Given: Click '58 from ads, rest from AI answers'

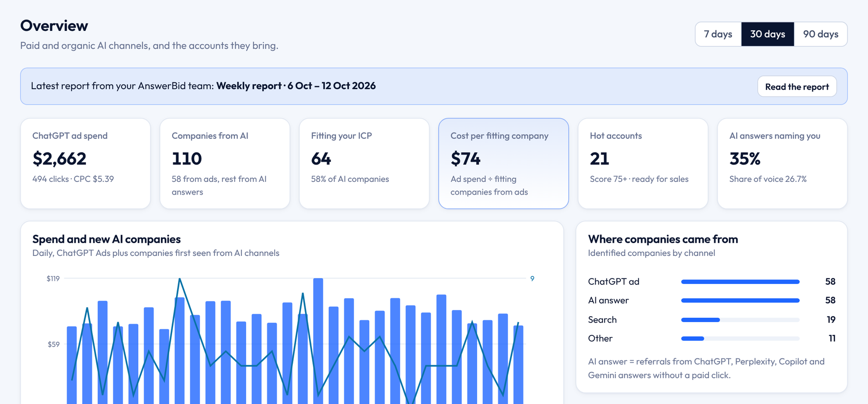Looking at the screenshot, I should click(219, 185).
